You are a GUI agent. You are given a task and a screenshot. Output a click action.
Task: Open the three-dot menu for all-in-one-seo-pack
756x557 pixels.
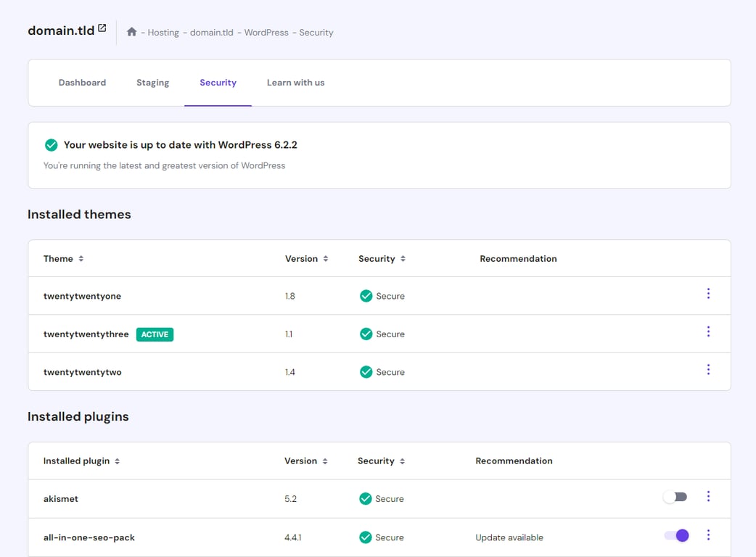click(x=708, y=535)
